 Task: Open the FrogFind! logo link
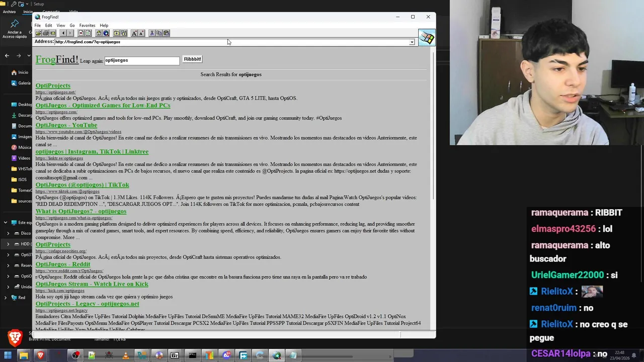click(57, 60)
